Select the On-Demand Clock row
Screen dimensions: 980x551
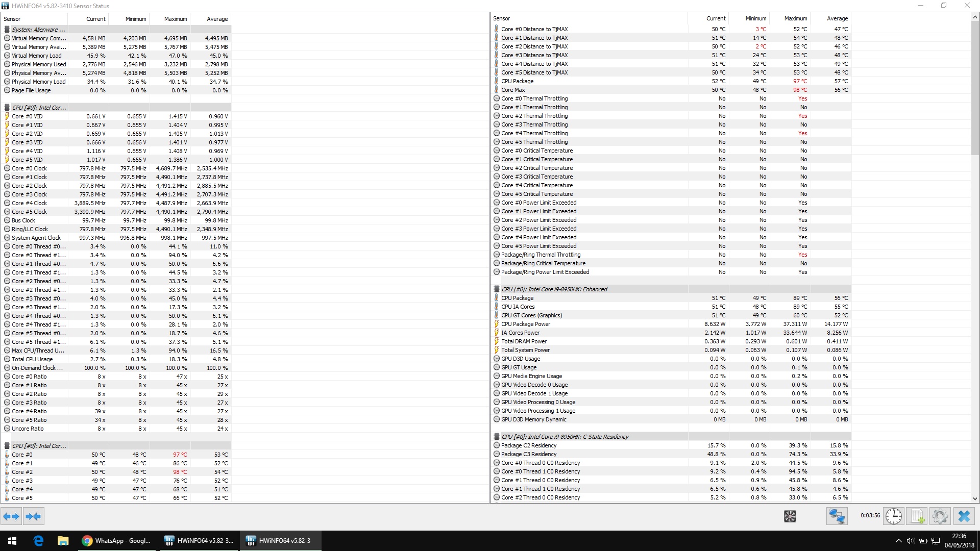(x=116, y=368)
